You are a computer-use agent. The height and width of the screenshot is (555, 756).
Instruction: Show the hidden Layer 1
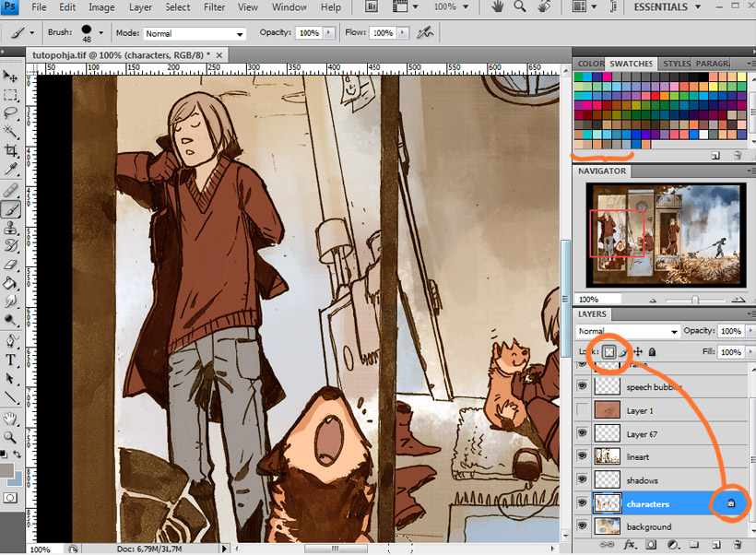tap(582, 410)
